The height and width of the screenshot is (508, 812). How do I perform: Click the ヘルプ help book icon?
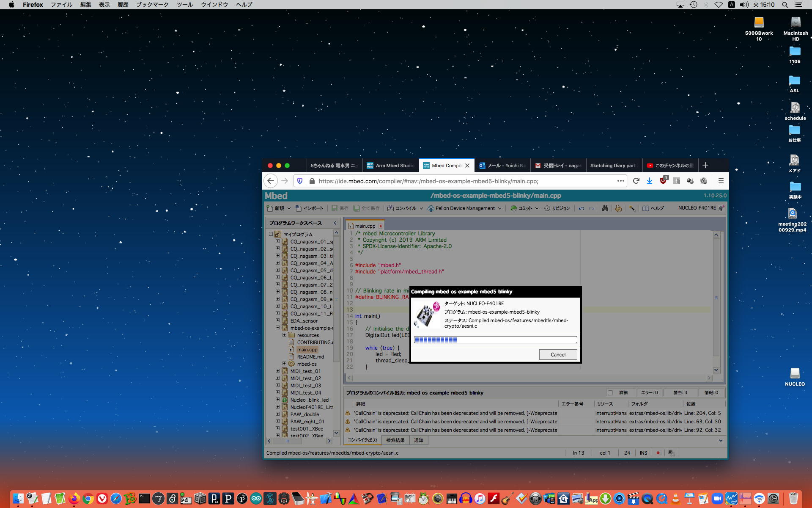(x=646, y=208)
